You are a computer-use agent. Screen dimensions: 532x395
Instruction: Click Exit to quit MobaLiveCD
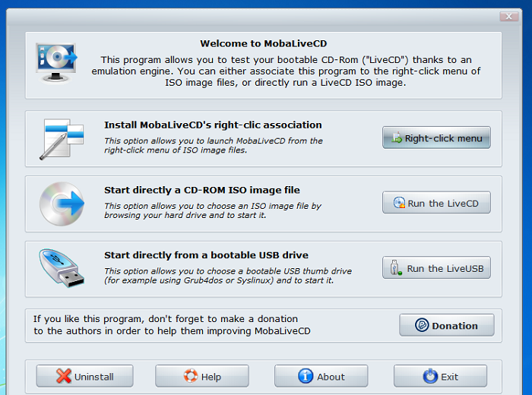click(x=440, y=376)
